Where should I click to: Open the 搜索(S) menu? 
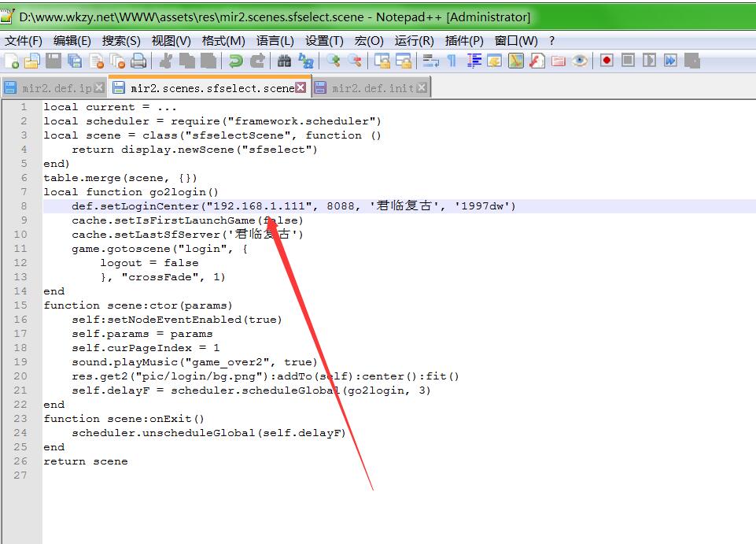(121, 40)
